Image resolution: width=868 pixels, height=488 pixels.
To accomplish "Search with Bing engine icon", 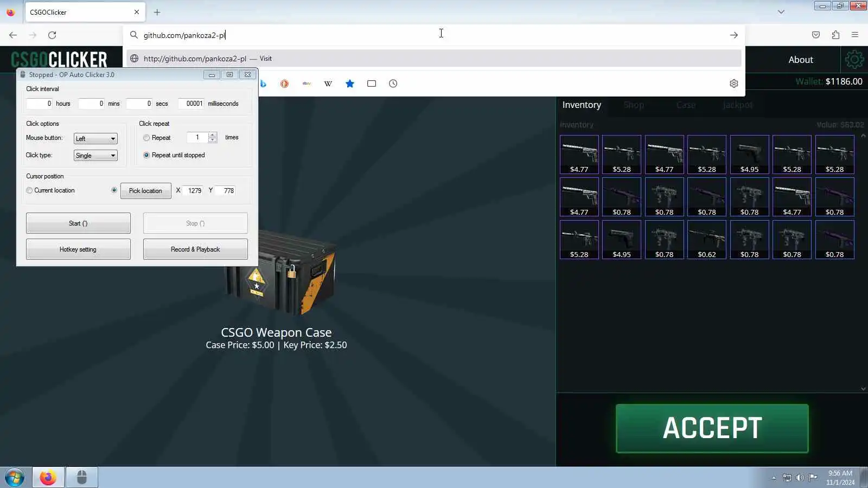I will [263, 84].
